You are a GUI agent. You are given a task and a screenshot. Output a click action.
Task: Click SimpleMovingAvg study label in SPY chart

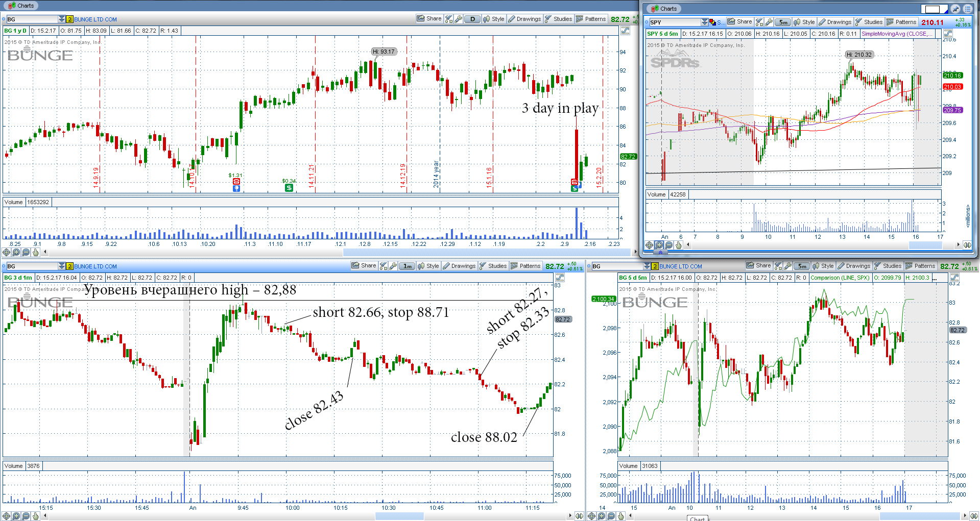898,34
